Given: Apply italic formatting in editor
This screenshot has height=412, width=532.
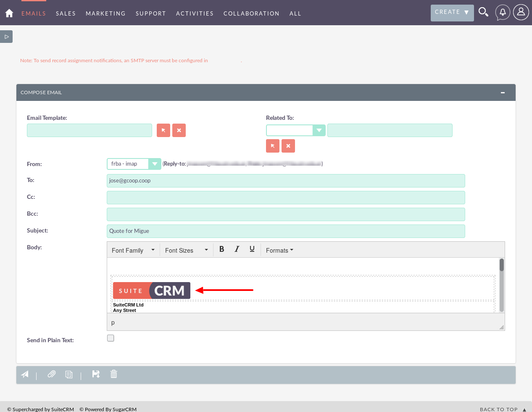Looking at the screenshot, I should [237, 249].
